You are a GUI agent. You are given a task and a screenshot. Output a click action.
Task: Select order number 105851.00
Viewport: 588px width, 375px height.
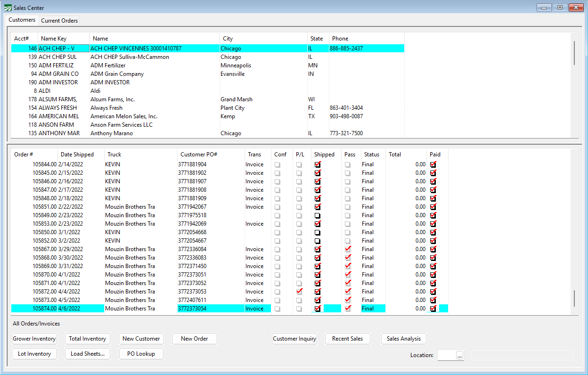click(x=44, y=207)
